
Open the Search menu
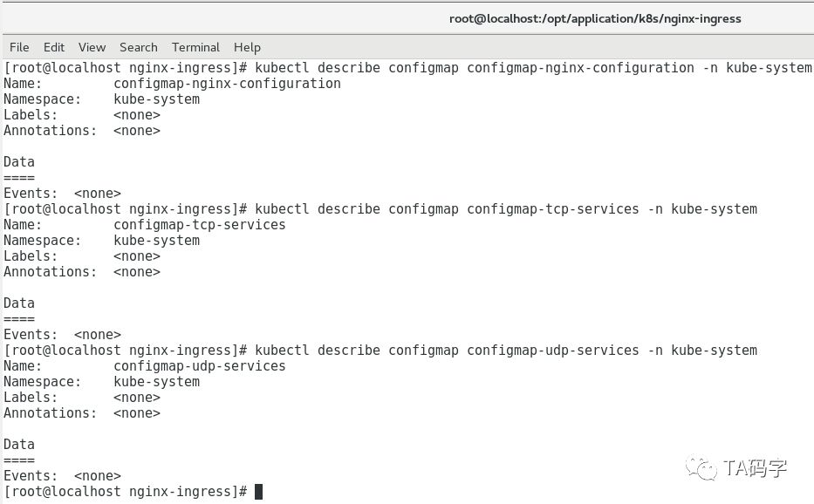click(x=139, y=47)
